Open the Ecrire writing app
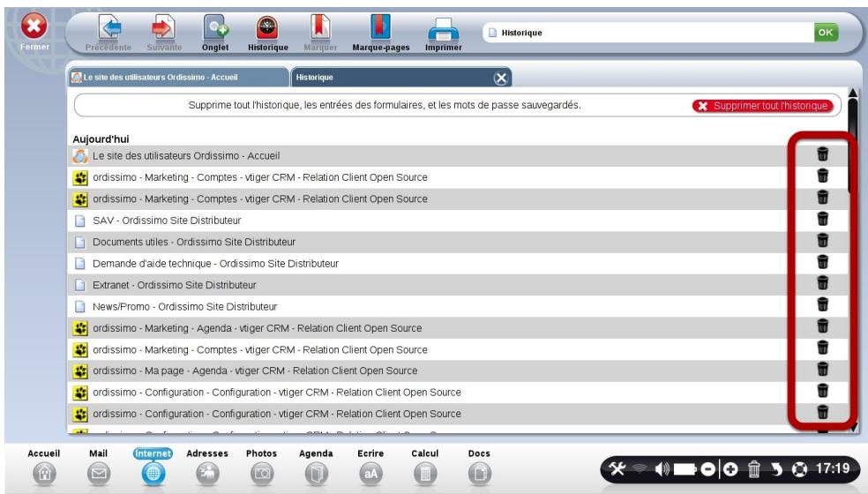The height and width of the screenshot is (494, 868). point(370,474)
